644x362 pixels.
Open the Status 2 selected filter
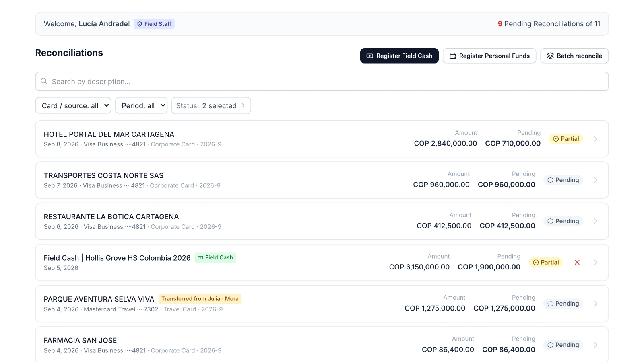pyautogui.click(x=211, y=105)
